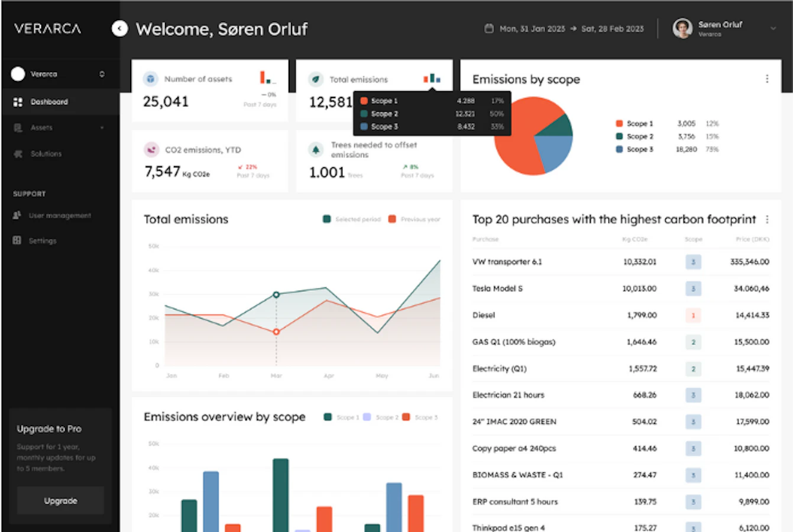This screenshot has height=532, width=793.
Task: Open Emissions by scope options menu
Action: pos(767,79)
